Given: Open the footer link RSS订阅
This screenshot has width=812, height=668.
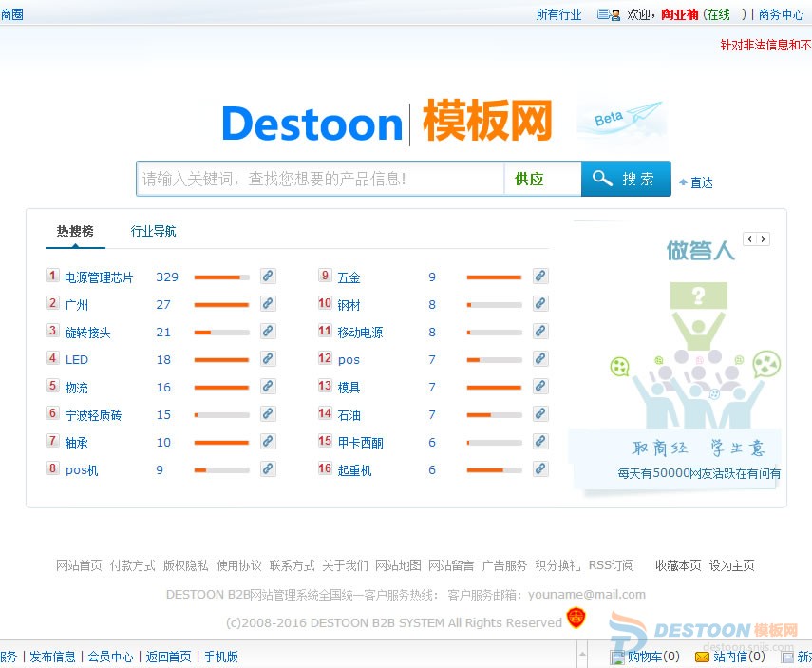Looking at the screenshot, I should tap(611, 565).
